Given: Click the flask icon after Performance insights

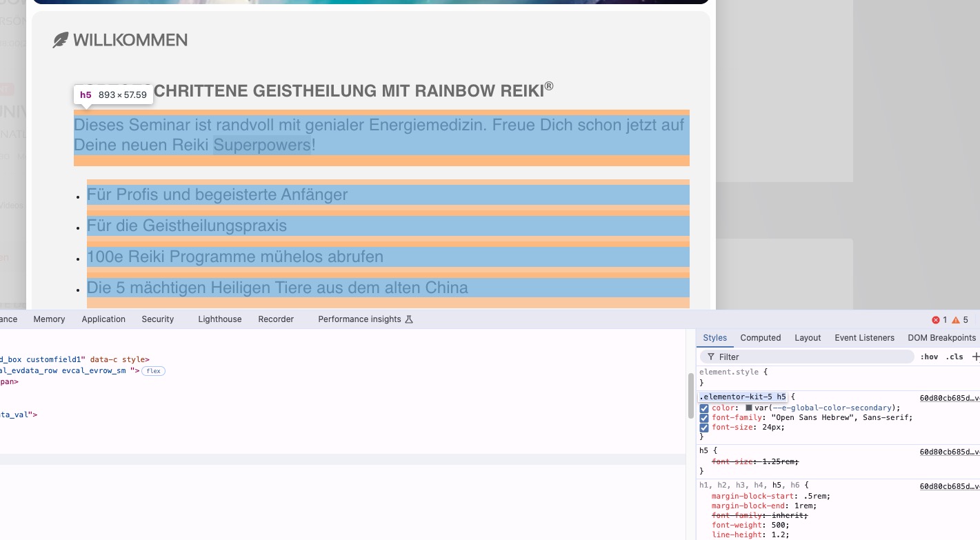Looking at the screenshot, I should point(409,319).
